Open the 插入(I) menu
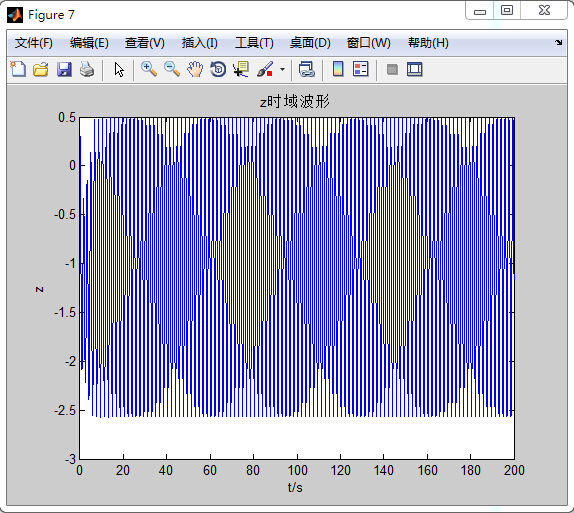Screen dimensions: 574x513 (200, 43)
